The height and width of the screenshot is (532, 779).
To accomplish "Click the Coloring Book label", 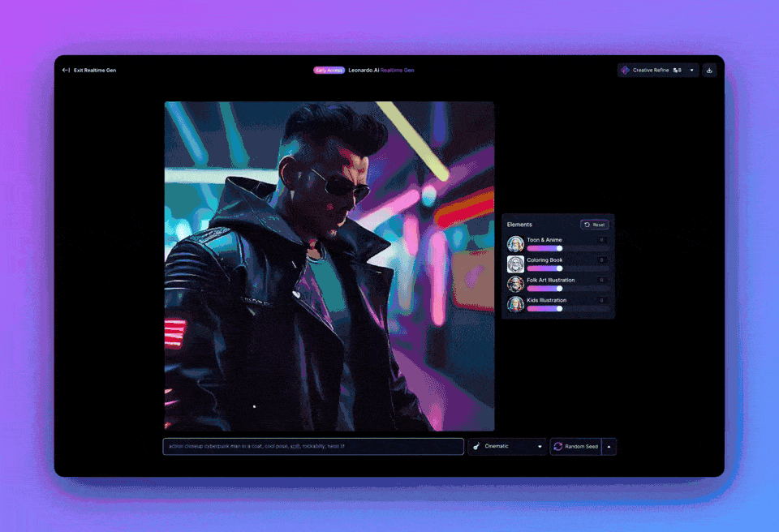I will 544,260.
